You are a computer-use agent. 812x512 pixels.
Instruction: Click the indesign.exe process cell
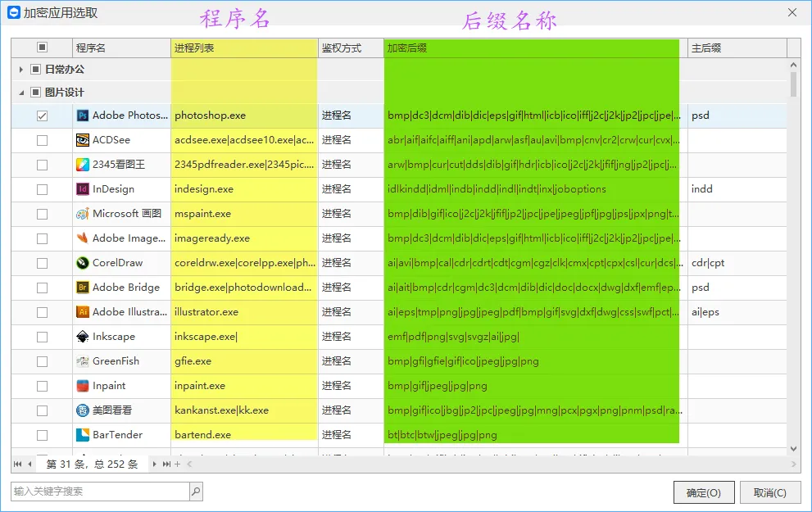coord(244,189)
